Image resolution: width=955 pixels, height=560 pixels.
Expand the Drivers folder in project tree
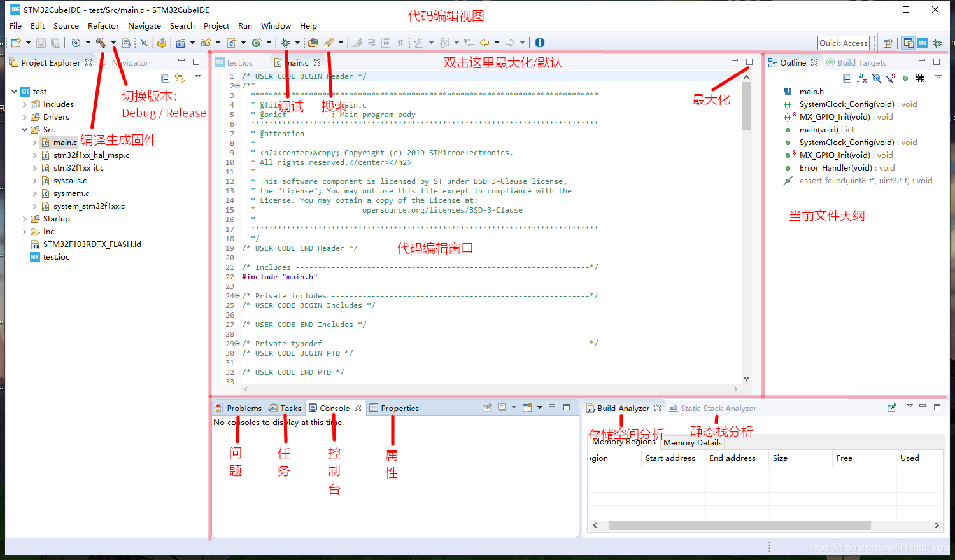(x=25, y=117)
